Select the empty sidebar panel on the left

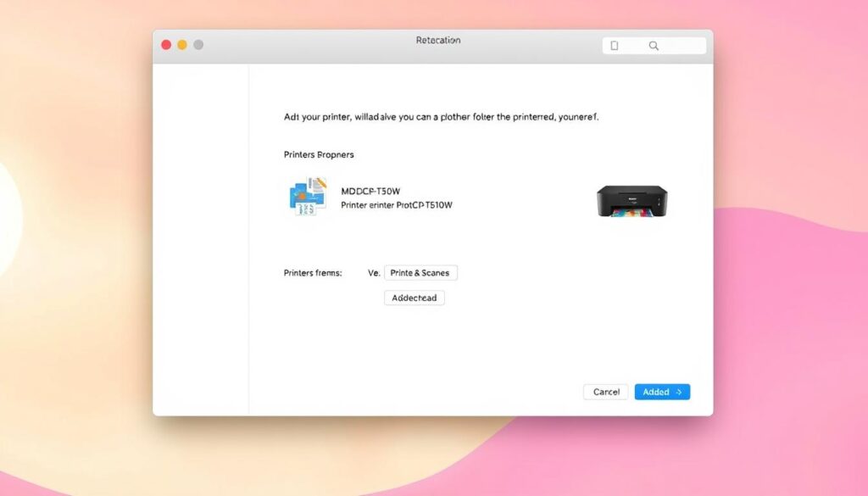click(x=201, y=237)
